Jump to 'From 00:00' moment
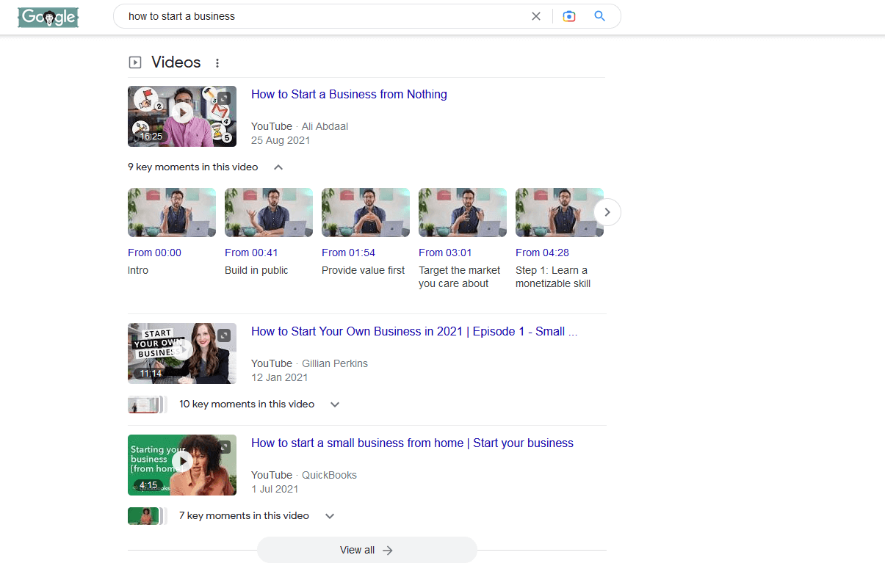 [x=154, y=253]
